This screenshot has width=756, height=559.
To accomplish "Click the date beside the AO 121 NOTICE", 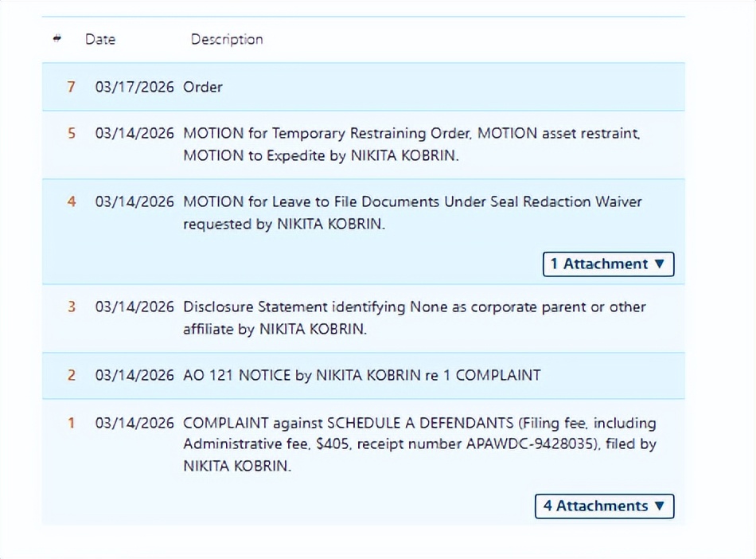I will pos(134,375).
